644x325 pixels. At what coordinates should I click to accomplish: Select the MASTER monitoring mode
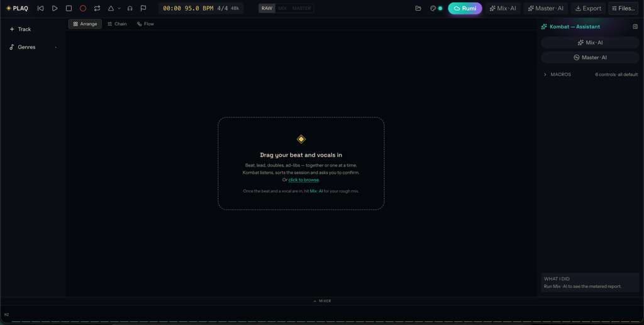[x=301, y=8]
